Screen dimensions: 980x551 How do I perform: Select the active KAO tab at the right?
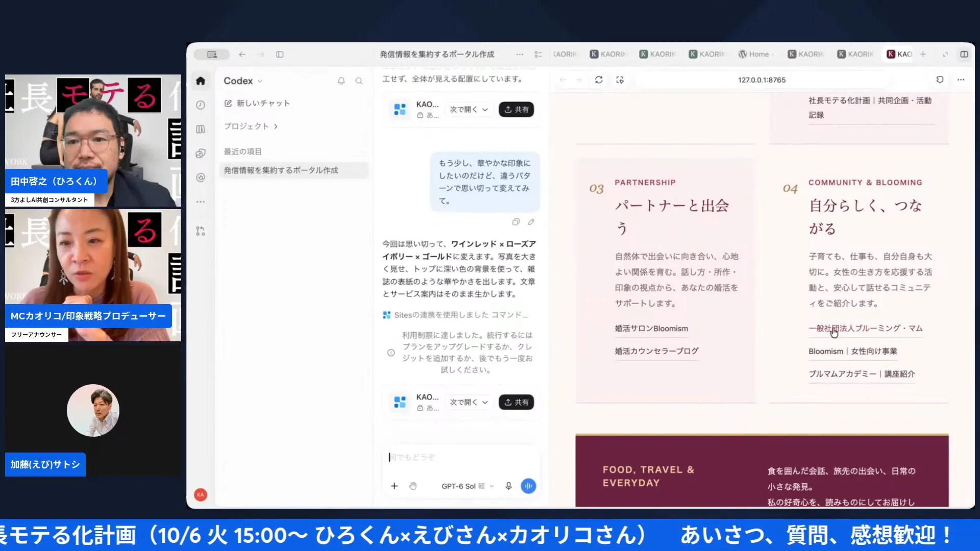(x=899, y=54)
